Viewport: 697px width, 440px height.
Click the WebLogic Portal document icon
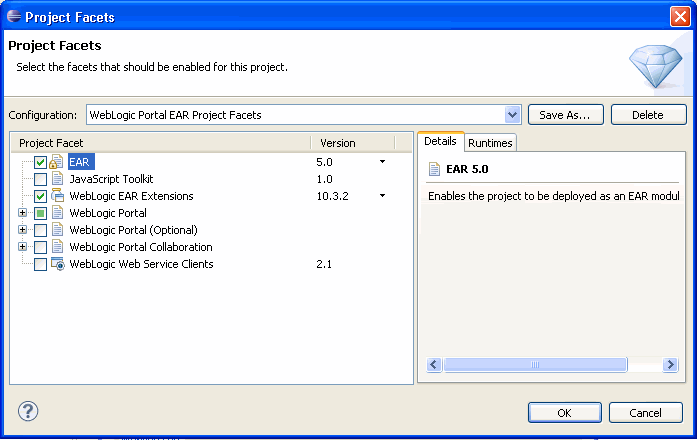click(57, 213)
